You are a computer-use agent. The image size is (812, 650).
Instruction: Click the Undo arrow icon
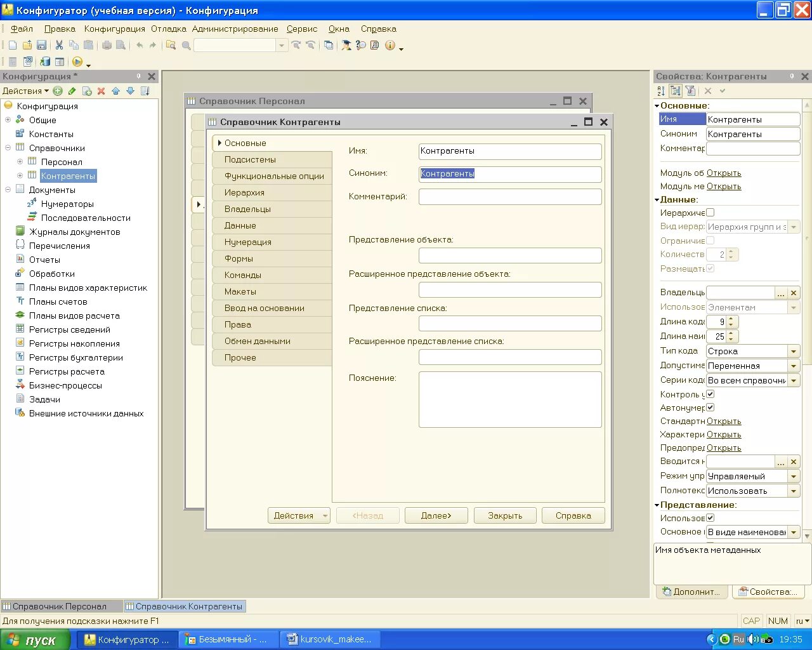139,45
